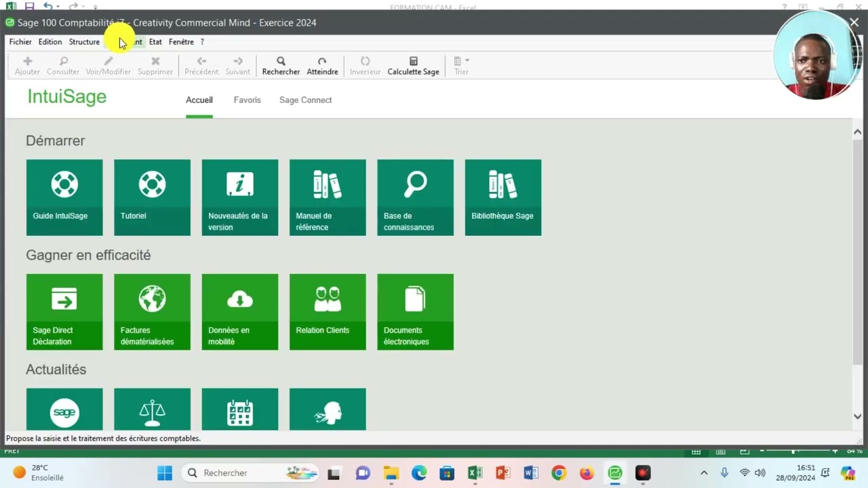Open Task View in taskbar
Image resolution: width=868 pixels, height=488 pixels.
(x=334, y=473)
